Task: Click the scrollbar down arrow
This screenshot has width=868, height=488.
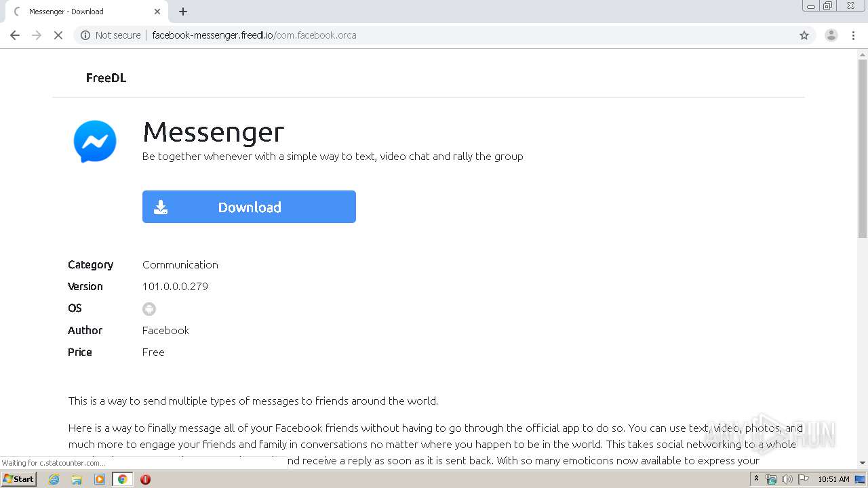Action: [863, 463]
